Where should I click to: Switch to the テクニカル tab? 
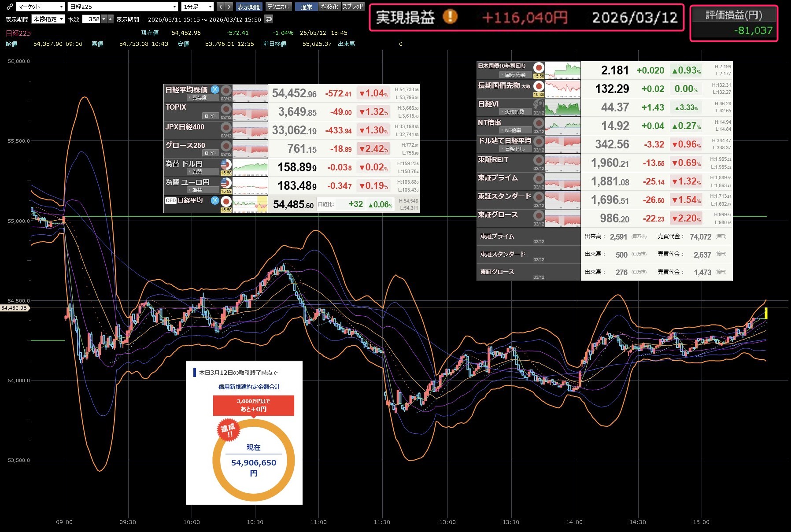click(x=278, y=7)
